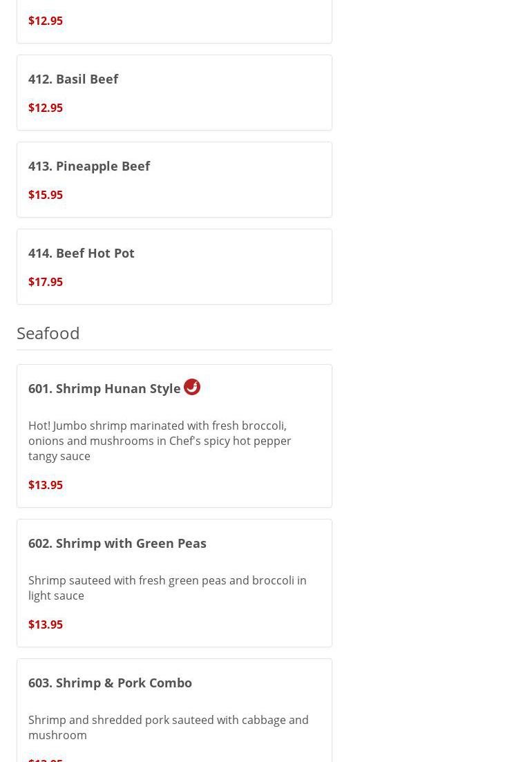Open the 601. Shrimp Hunan Style title
Viewport: 532px width, 762px height.
pos(104,388)
